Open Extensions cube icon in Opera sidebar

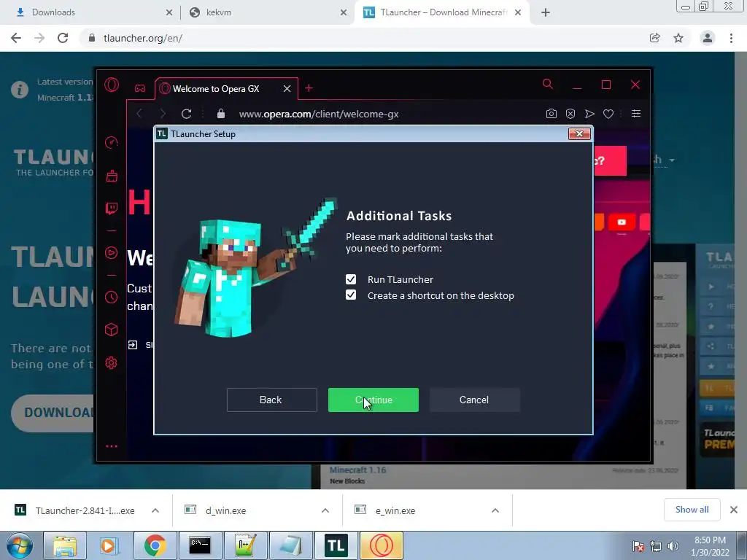111,330
